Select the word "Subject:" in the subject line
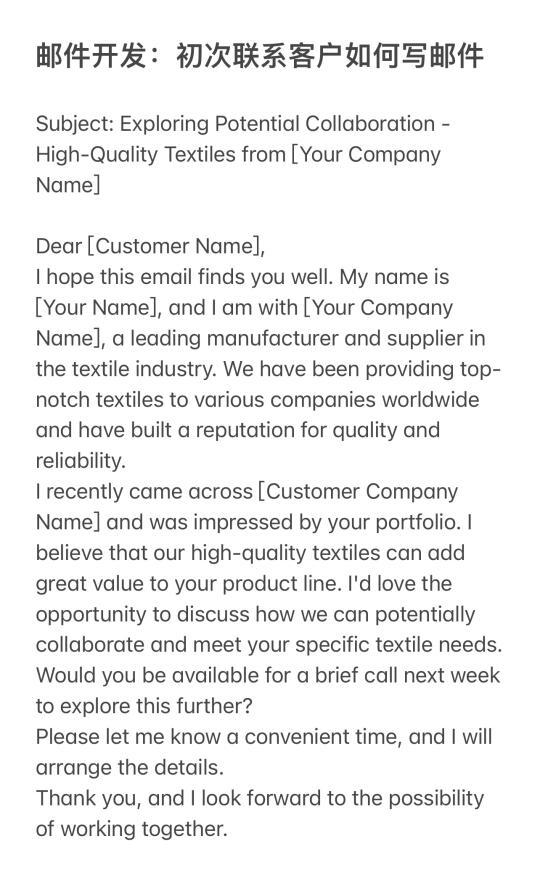This screenshot has height=876, width=540. [75, 124]
